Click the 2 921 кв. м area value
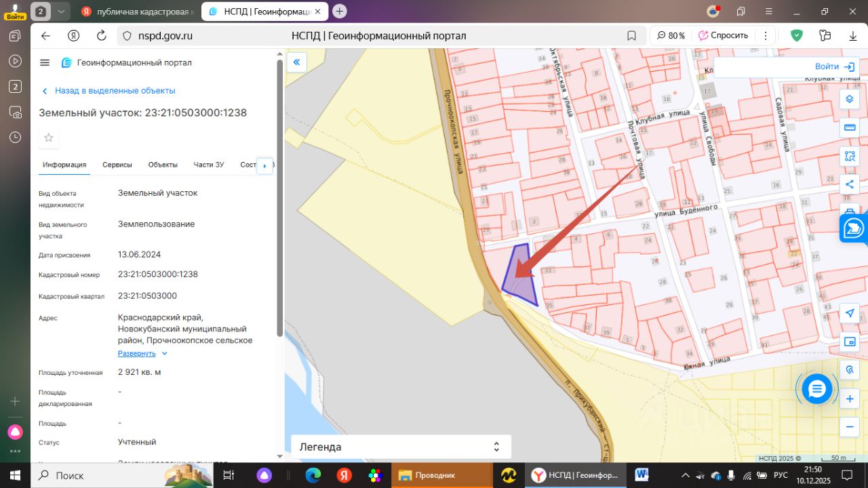 (x=139, y=372)
